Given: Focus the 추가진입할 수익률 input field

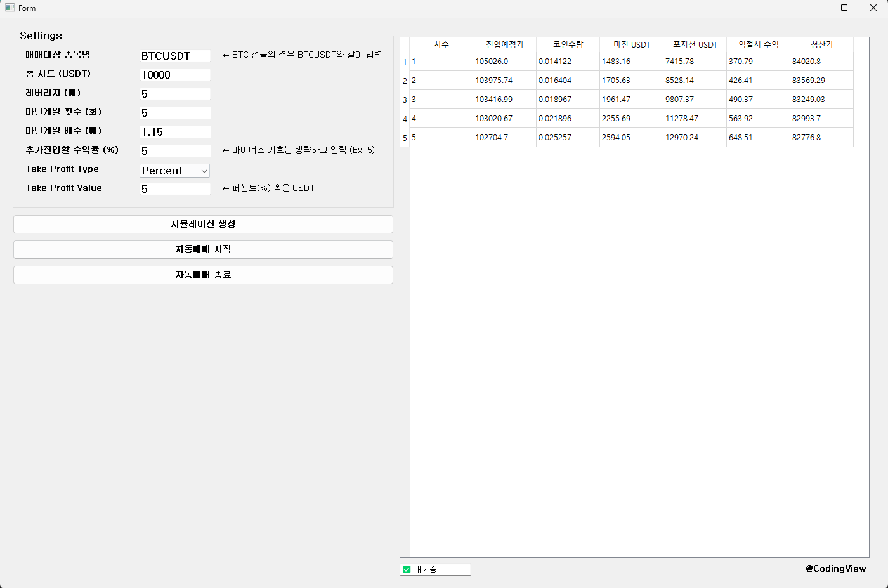Looking at the screenshot, I should point(174,151).
